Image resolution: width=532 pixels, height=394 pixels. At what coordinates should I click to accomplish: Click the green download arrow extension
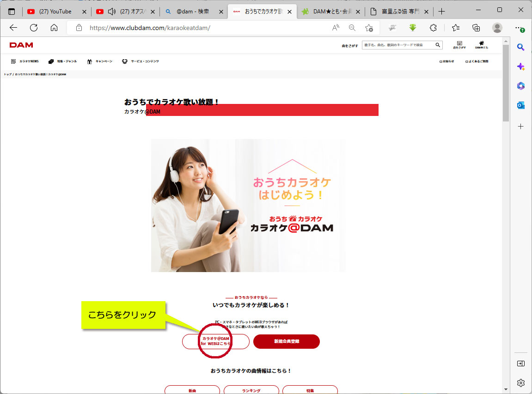pyautogui.click(x=413, y=28)
